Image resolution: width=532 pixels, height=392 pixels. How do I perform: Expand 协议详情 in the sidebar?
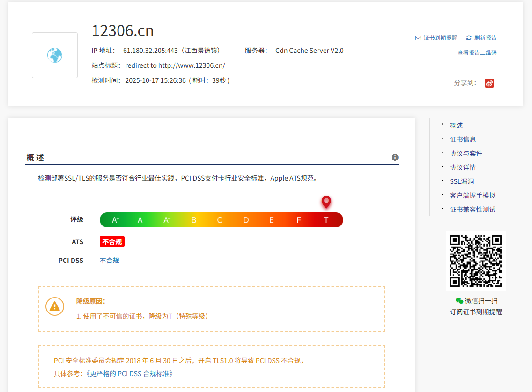tap(463, 167)
